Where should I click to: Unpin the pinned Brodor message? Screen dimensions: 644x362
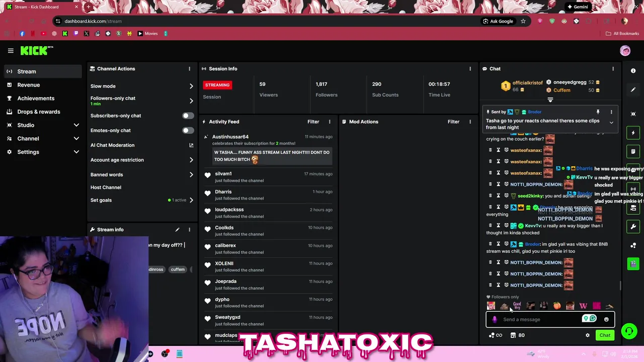tap(598, 112)
